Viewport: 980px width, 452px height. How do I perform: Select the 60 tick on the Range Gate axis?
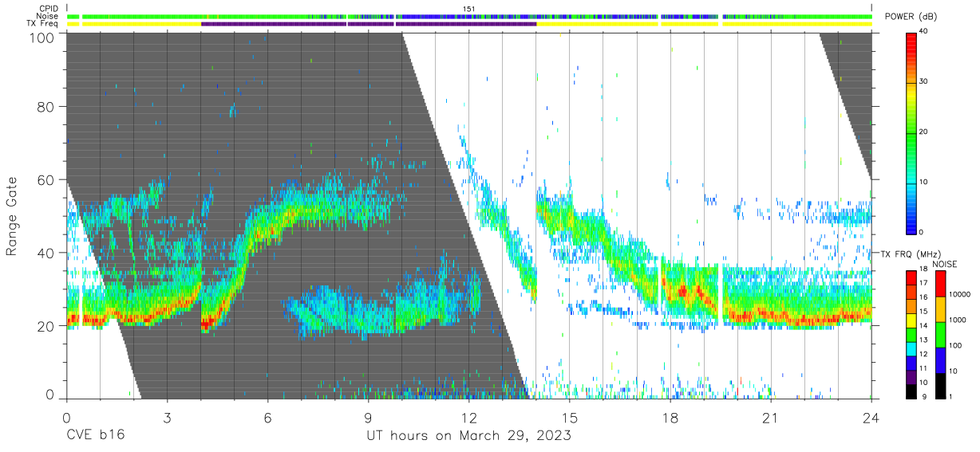click(x=45, y=180)
